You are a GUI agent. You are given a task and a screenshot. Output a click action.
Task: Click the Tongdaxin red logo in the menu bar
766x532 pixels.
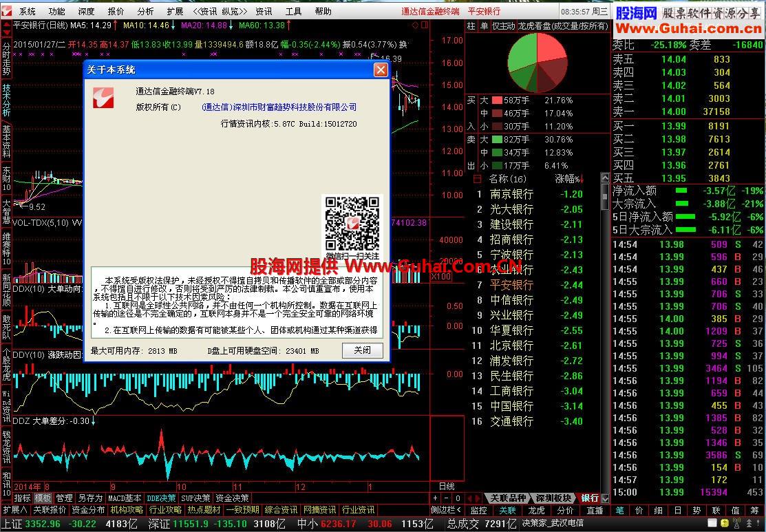(7, 11)
